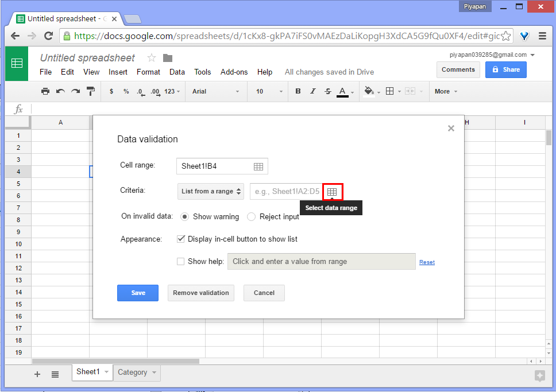This screenshot has height=392, width=556.
Task: Apply currency format using the dollar icon
Action: tap(111, 91)
